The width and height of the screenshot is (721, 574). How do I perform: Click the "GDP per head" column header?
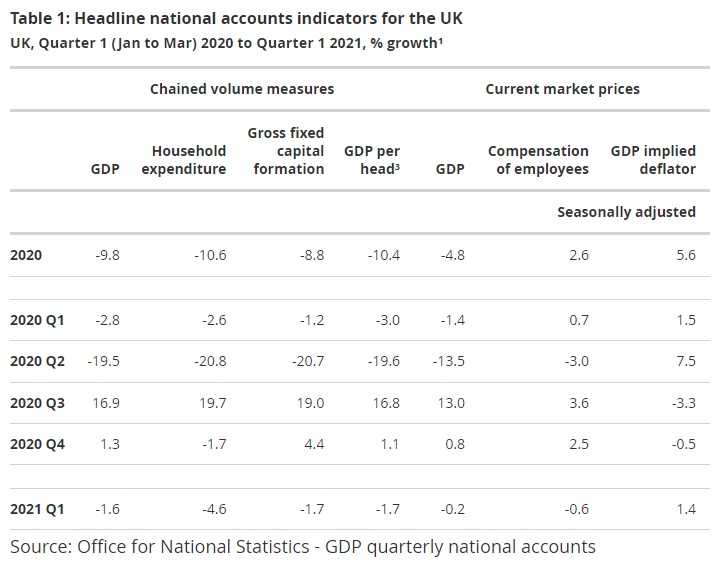click(x=372, y=160)
